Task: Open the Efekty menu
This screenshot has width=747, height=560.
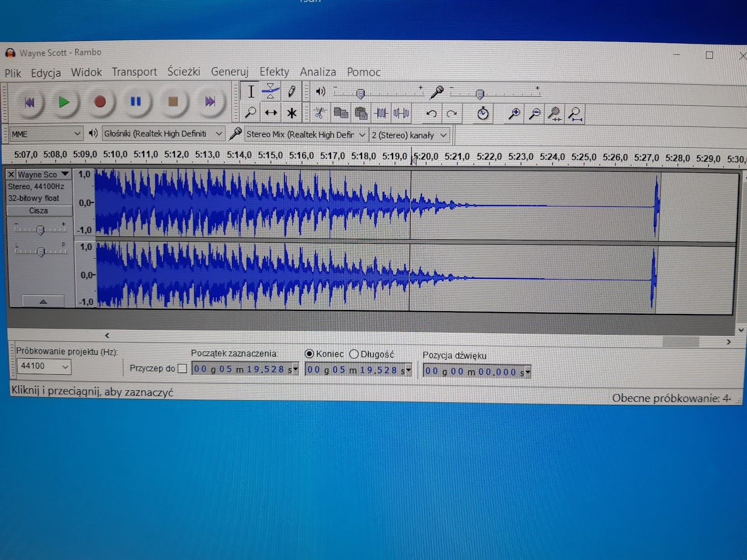Action: 274,72
